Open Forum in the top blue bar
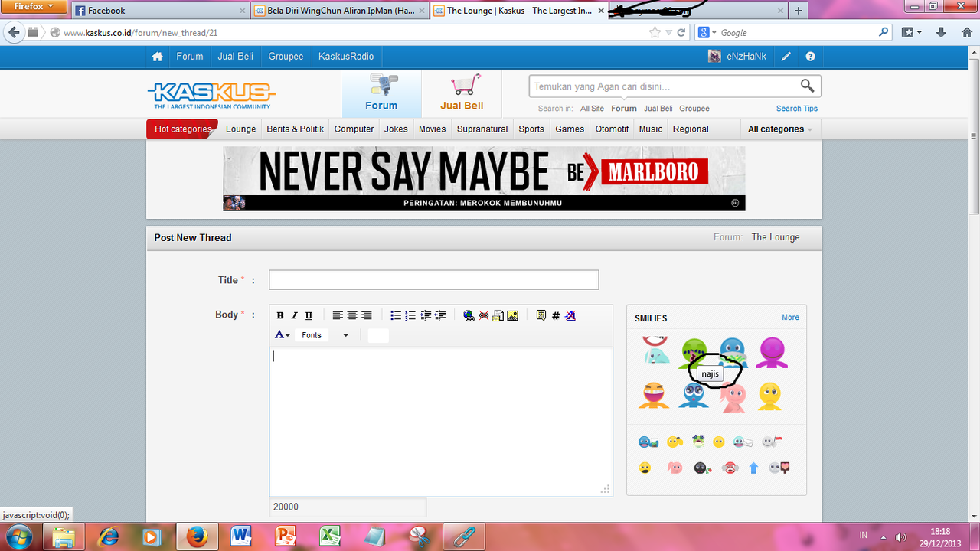Viewport: 980px width, 551px height. pos(190,57)
